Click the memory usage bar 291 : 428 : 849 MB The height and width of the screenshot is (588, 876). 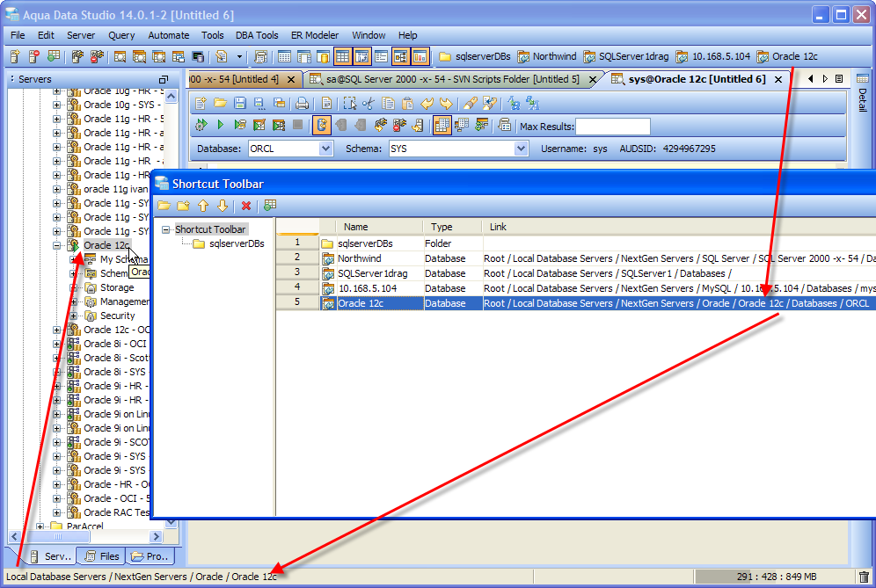pyautogui.click(x=776, y=577)
